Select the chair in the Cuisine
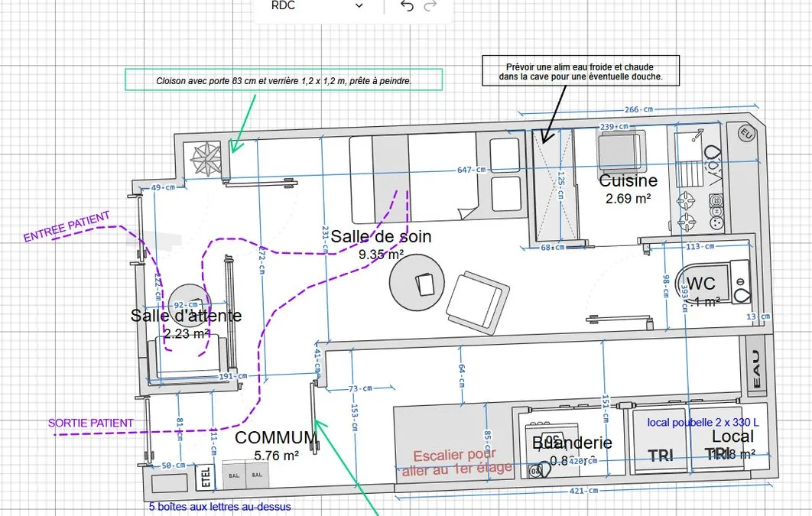 pyautogui.click(x=622, y=151)
